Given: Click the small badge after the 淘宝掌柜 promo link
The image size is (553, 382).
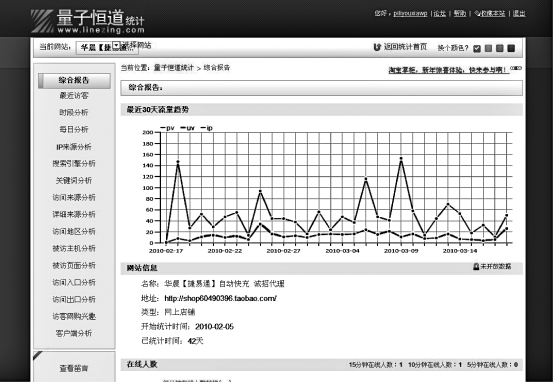Looking at the screenshot, I should click(516, 68).
